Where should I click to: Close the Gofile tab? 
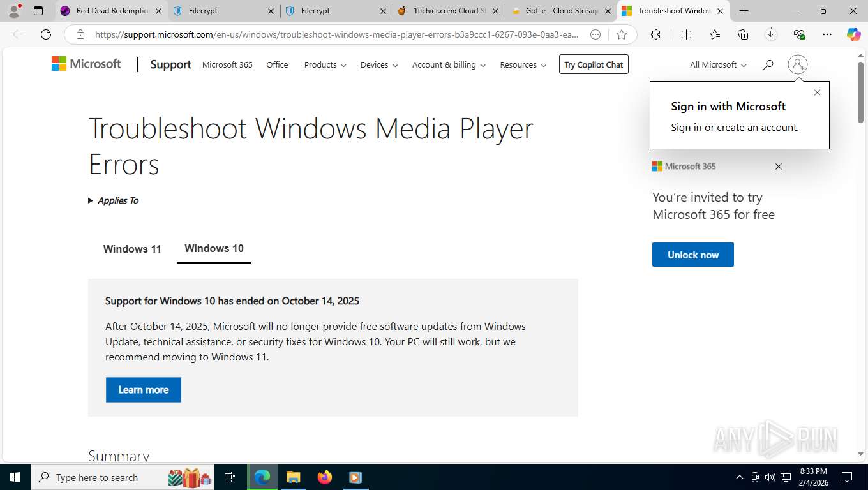608,11
